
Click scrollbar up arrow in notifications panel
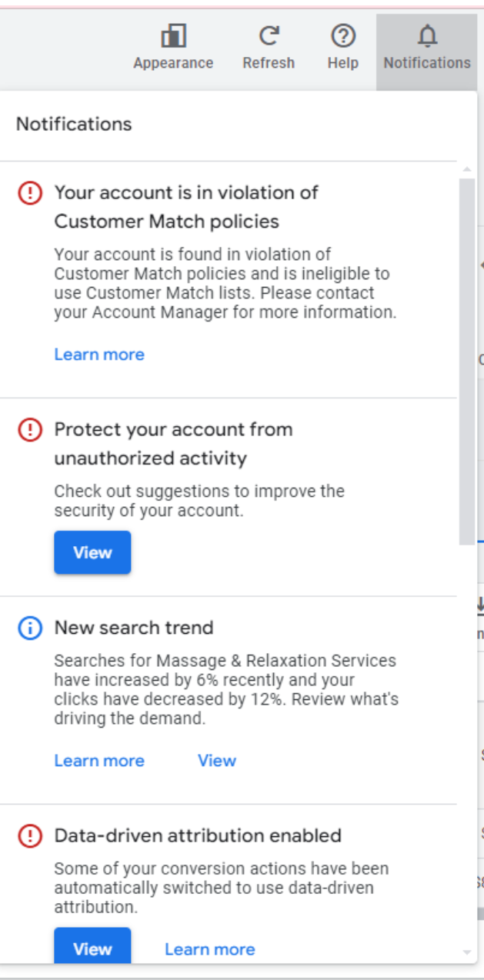466,169
